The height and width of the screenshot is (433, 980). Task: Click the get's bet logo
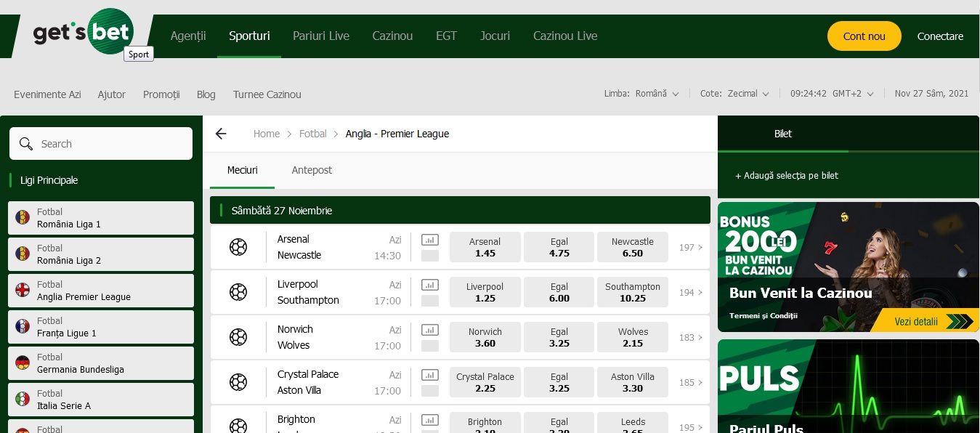pyautogui.click(x=83, y=33)
